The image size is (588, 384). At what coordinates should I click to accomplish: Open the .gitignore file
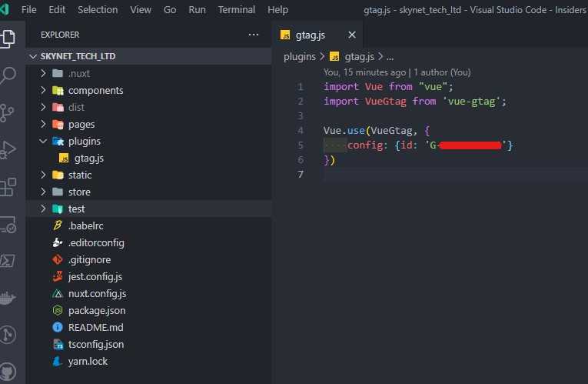(x=149, y=259)
